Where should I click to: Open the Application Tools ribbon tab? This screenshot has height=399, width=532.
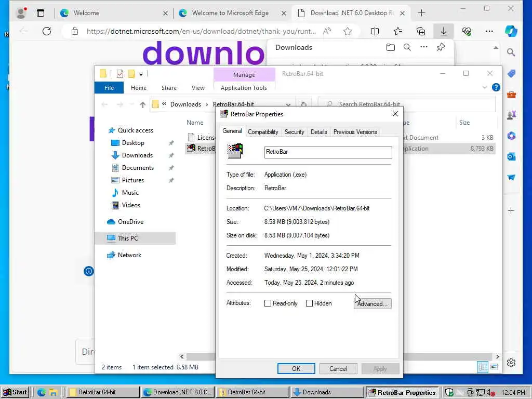[x=244, y=88]
